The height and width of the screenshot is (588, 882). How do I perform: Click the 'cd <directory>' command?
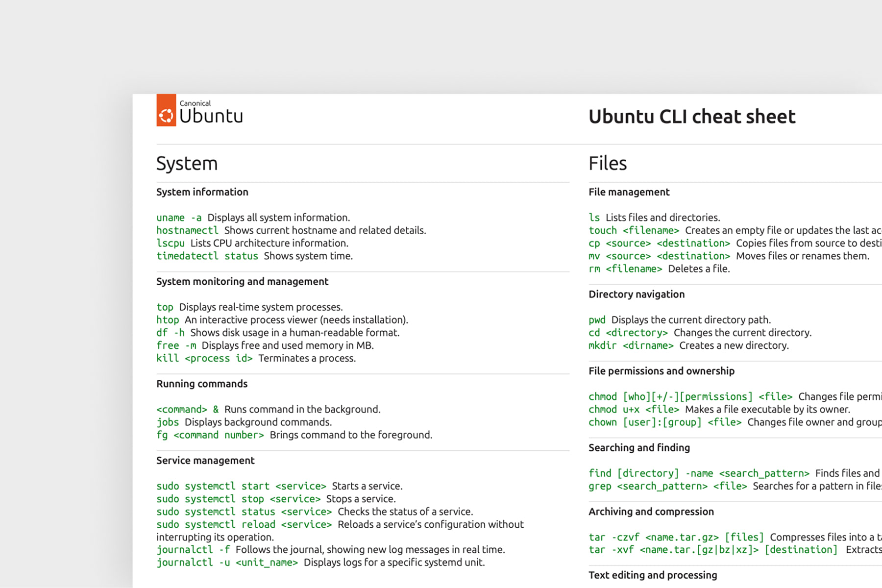[628, 333]
